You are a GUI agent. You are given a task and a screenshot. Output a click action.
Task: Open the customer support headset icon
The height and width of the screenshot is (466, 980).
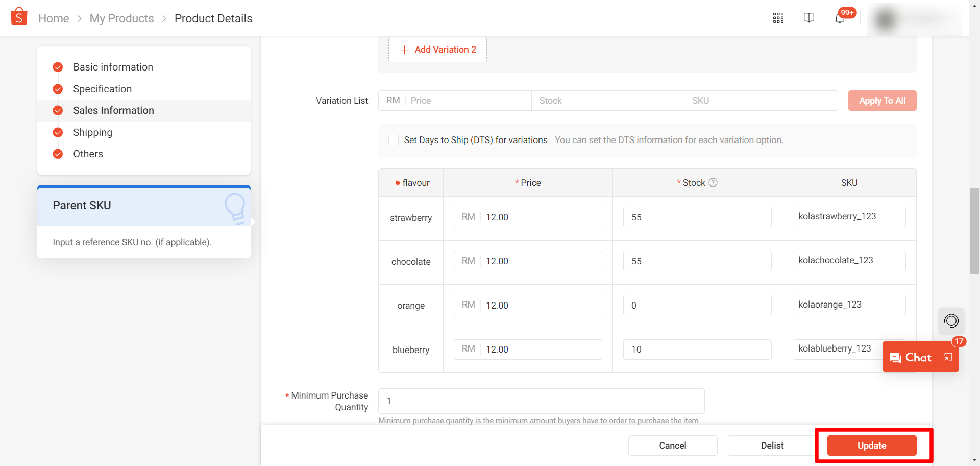(x=951, y=321)
